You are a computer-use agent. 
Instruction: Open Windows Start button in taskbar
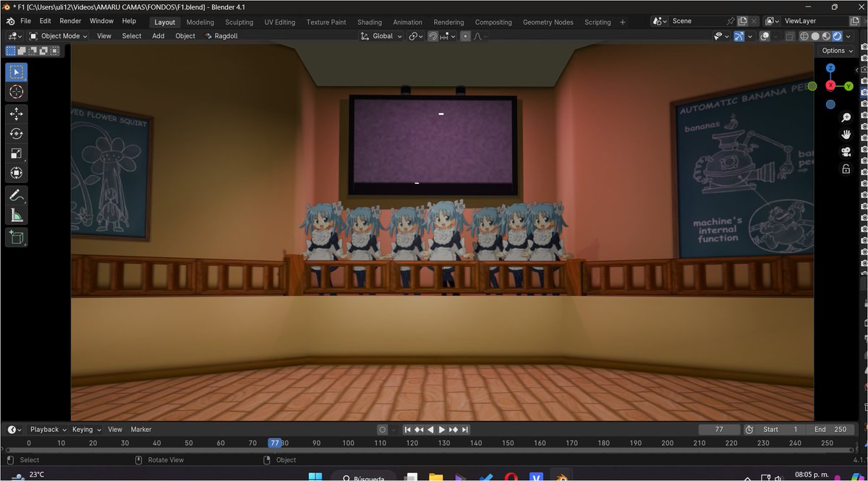(316, 477)
